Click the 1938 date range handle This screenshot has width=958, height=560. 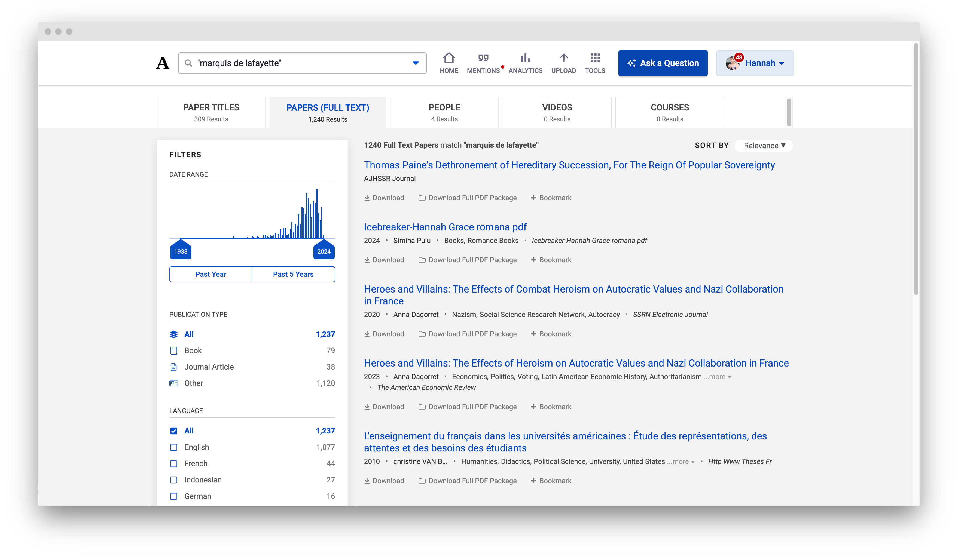pyautogui.click(x=181, y=250)
